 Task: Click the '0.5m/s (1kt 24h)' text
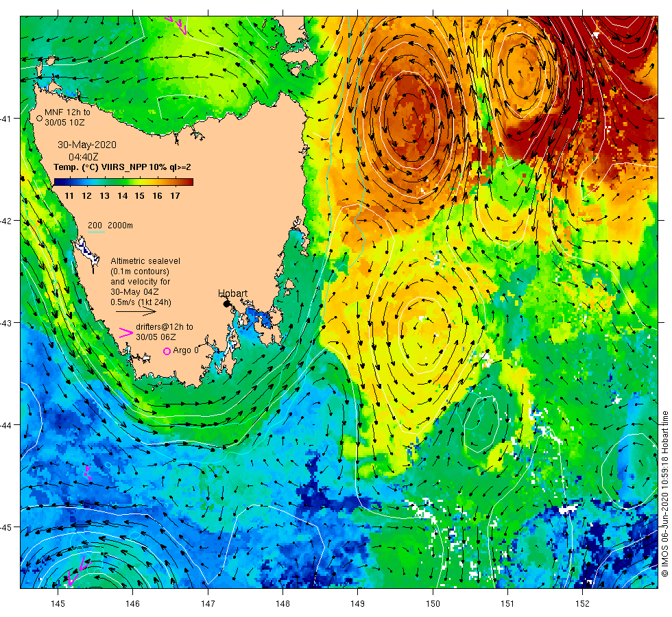coord(141,302)
